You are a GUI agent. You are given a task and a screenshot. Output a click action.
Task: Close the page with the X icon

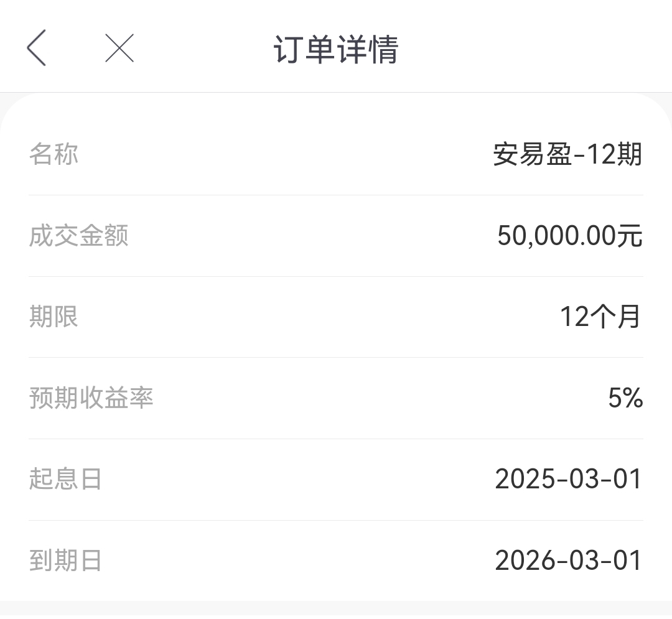coord(119,48)
